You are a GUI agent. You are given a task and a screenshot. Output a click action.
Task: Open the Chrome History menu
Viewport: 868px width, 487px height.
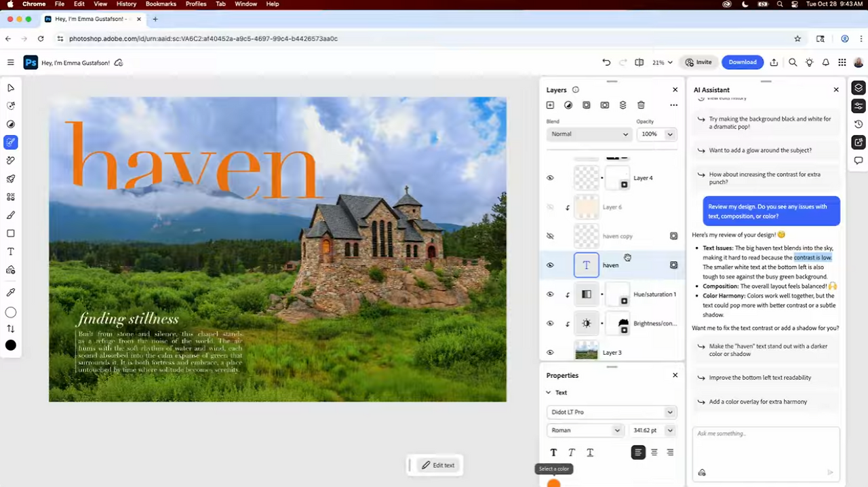point(126,4)
